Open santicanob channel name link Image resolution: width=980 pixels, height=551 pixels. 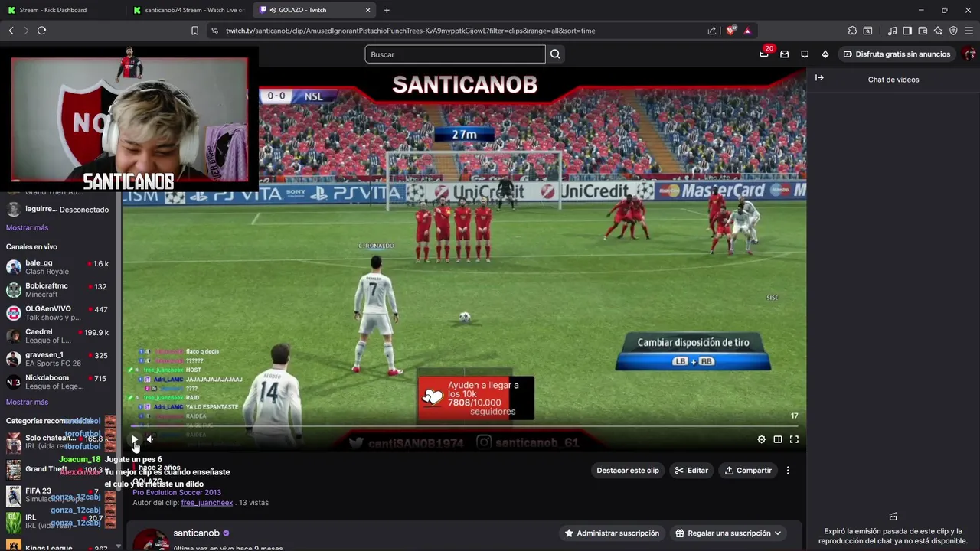point(196,533)
